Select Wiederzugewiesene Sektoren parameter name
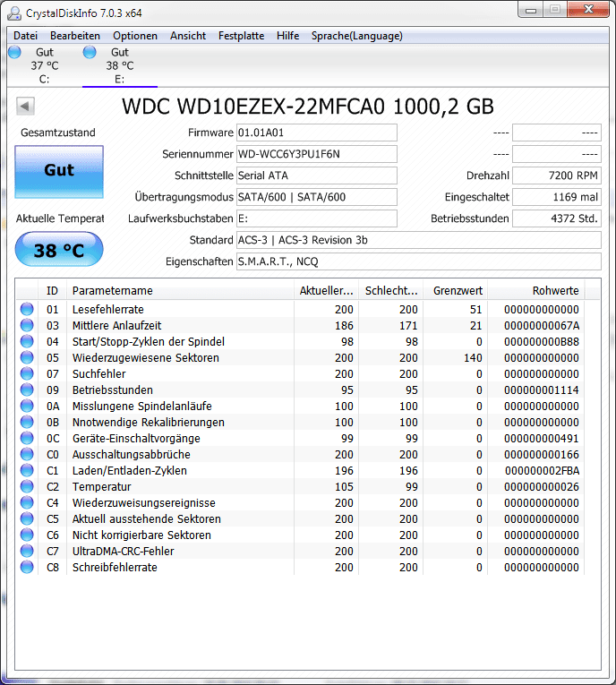 [x=145, y=358]
